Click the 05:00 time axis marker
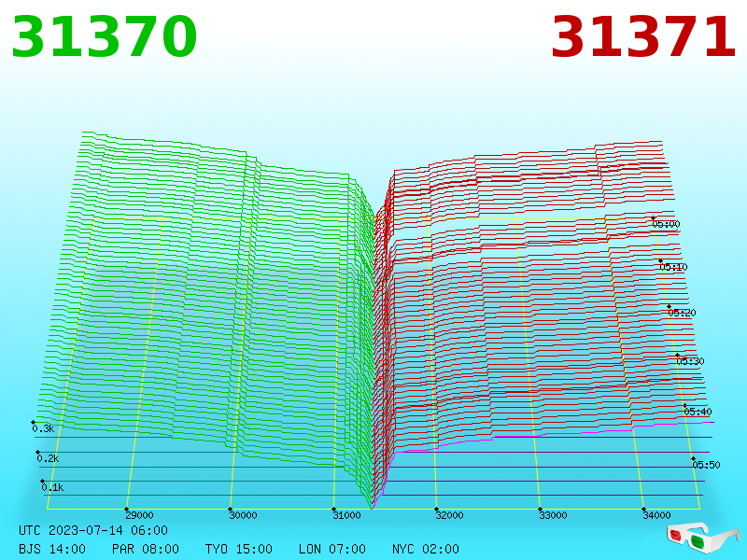This screenshot has width=747, height=560. 666,224
